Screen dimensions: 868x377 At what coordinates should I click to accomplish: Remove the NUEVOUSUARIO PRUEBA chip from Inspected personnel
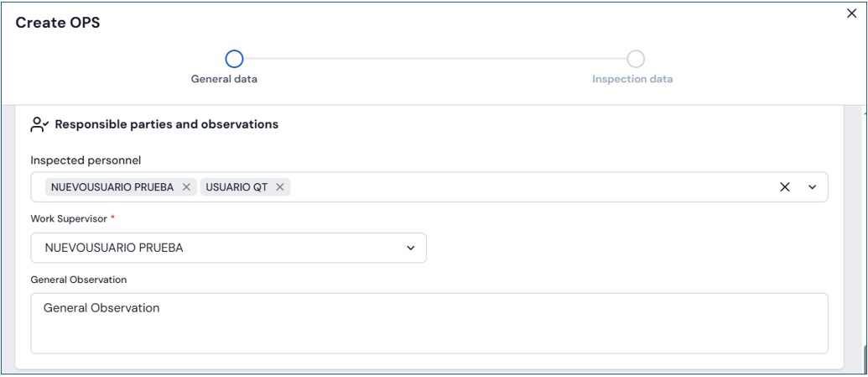186,187
